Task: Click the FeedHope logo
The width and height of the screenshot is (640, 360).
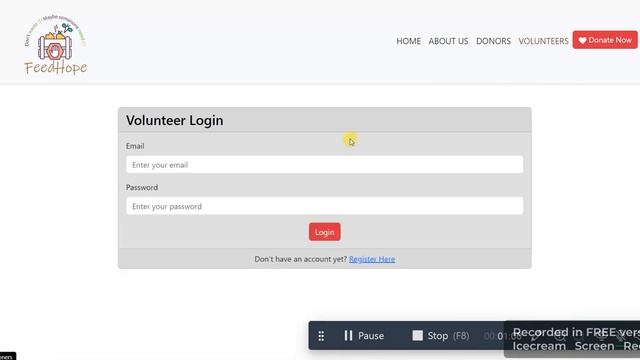Action: [56, 44]
